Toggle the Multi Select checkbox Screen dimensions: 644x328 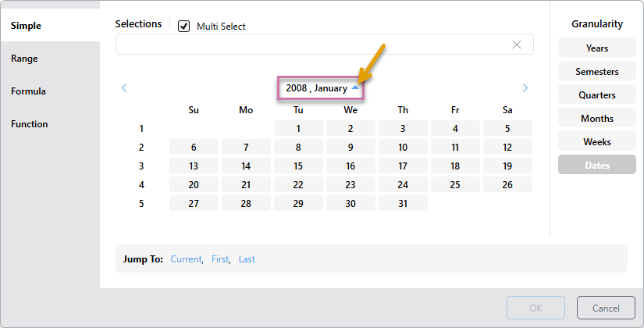(x=184, y=26)
